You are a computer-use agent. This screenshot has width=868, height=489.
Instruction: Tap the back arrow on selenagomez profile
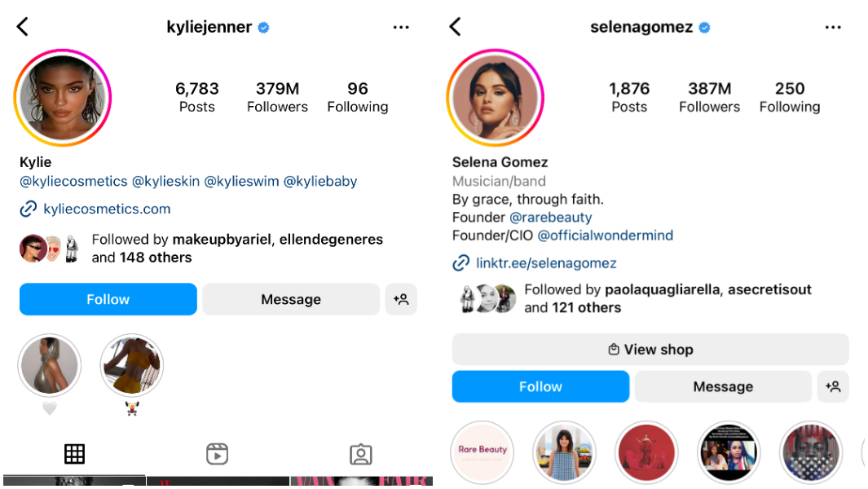455,25
